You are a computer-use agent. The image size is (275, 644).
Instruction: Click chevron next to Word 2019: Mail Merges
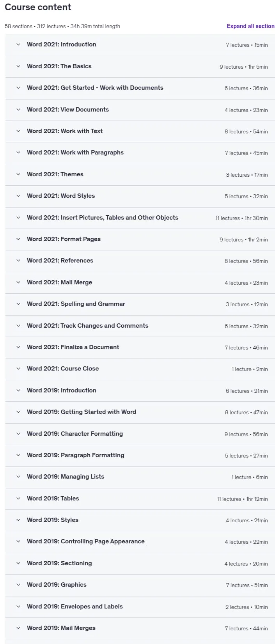pyautogui.click(x=18, y=628)
